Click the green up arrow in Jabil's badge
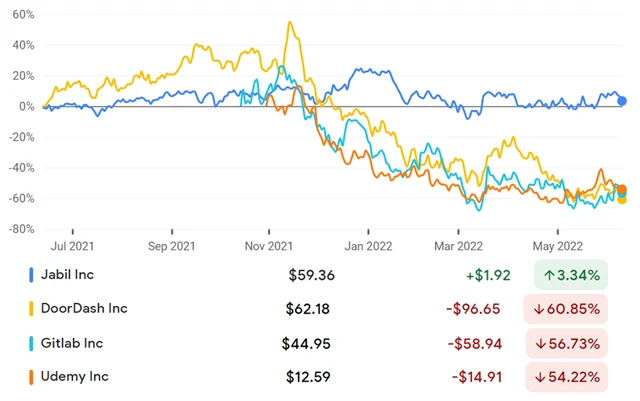The image size is (640, 401). tap(549, 274)
